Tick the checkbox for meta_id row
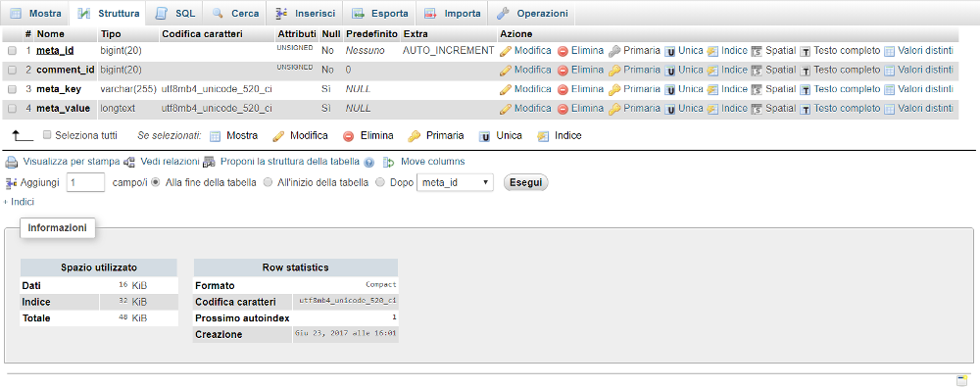 point(12,51)
